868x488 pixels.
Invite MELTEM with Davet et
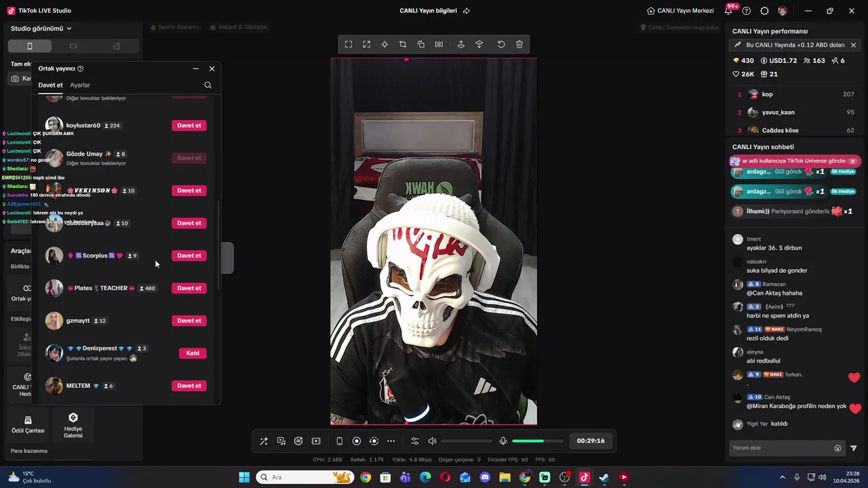[189, 386]
